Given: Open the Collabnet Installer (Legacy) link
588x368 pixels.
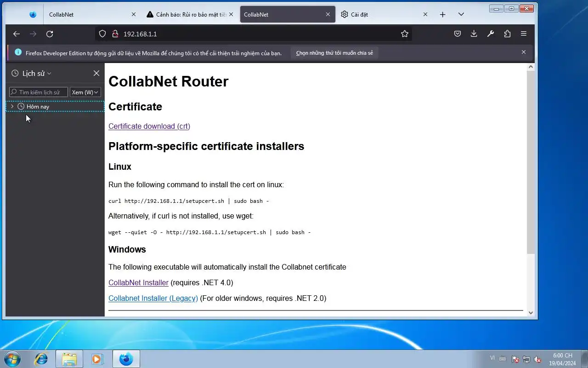Looking at the screenshot, I should (153, 298).
